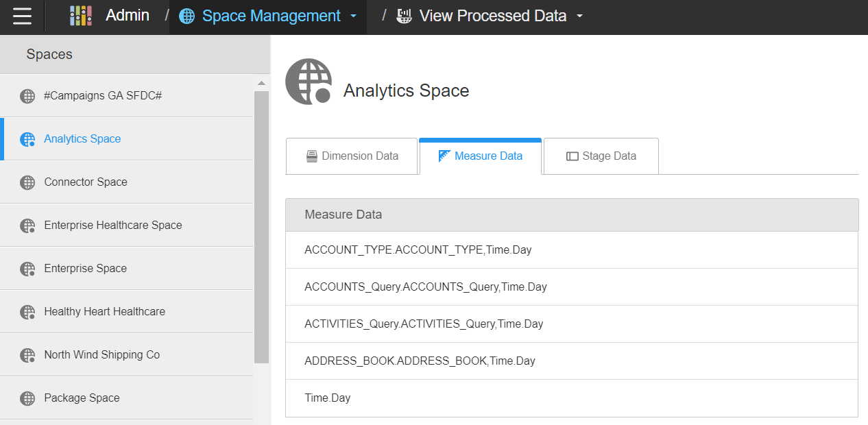Expand the View Processed Data dropdown arrow

[579, 16]
